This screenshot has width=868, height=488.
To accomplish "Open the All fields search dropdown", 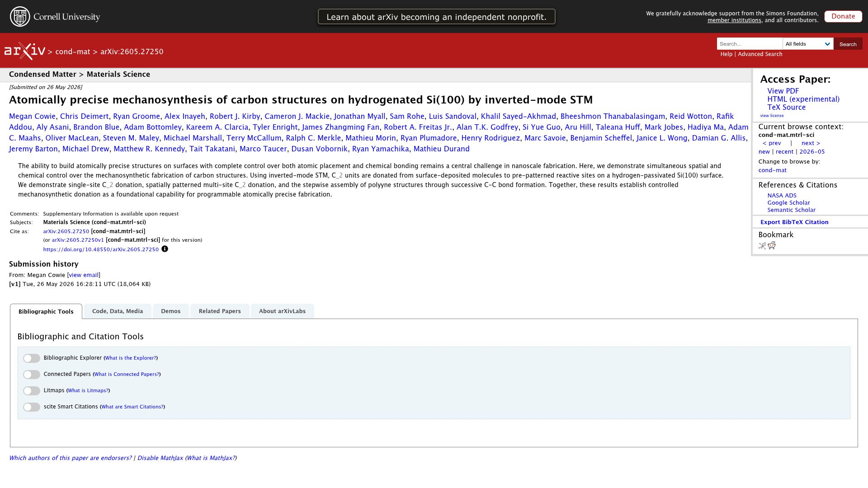I will pos(808,44).
